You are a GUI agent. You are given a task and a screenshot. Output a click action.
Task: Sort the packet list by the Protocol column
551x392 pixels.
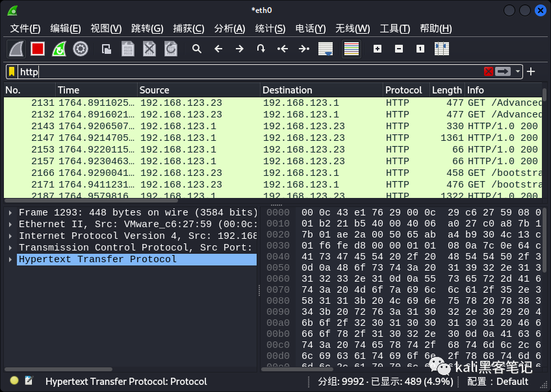coord(407,90)
